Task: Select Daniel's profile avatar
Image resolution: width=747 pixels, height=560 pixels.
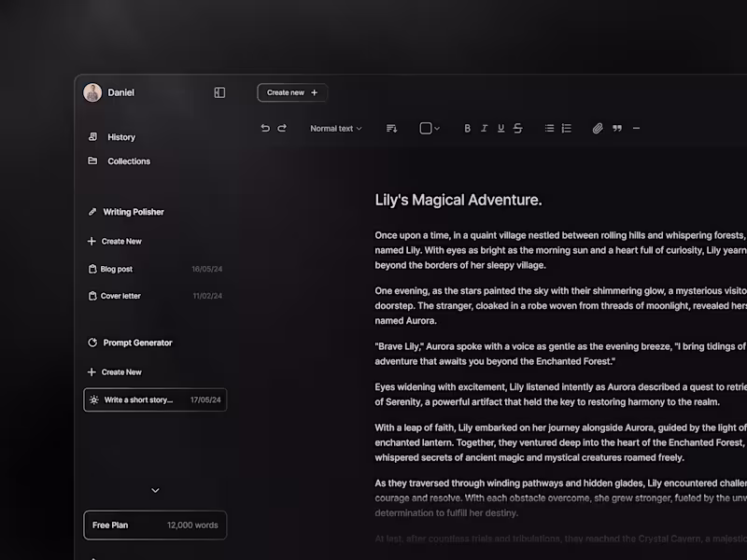Action: pos(92,92)
